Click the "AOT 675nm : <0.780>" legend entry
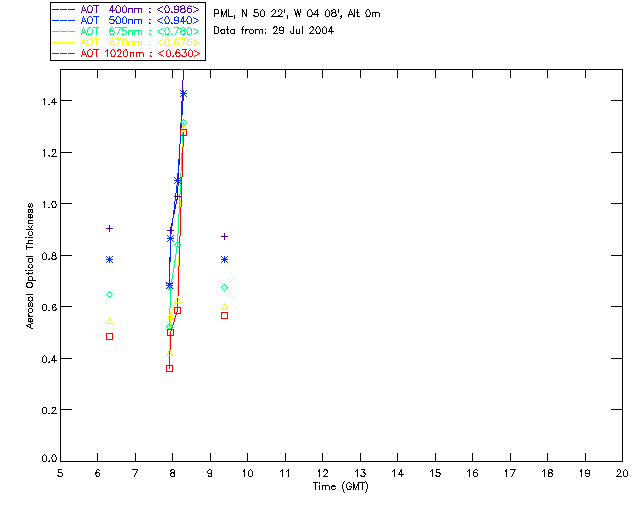 [127, 31]
